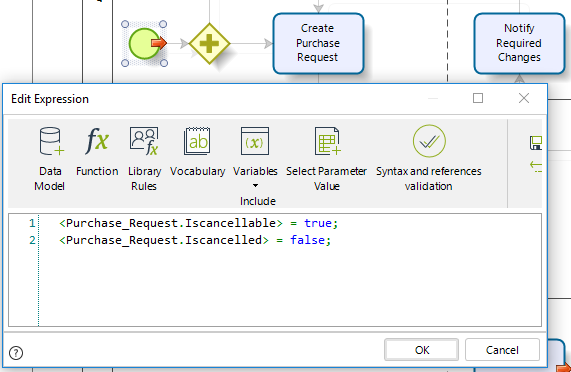571x372 pixels.
Task: Click the Variables icon
Action: click(255, 141)
